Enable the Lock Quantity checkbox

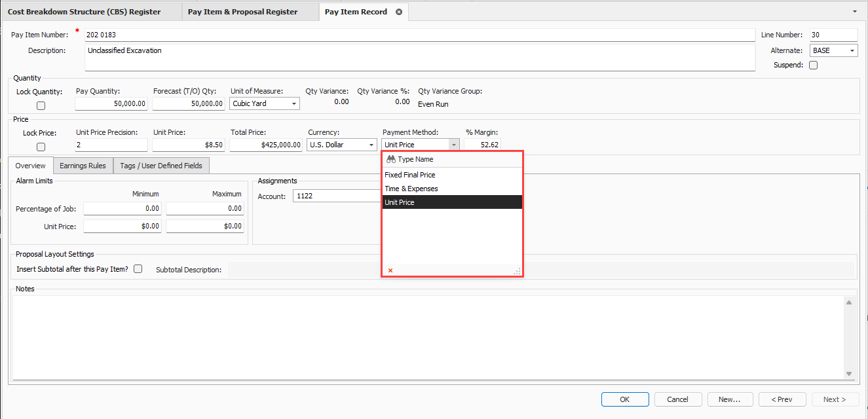pyautogui.click(x=41, y=105)
